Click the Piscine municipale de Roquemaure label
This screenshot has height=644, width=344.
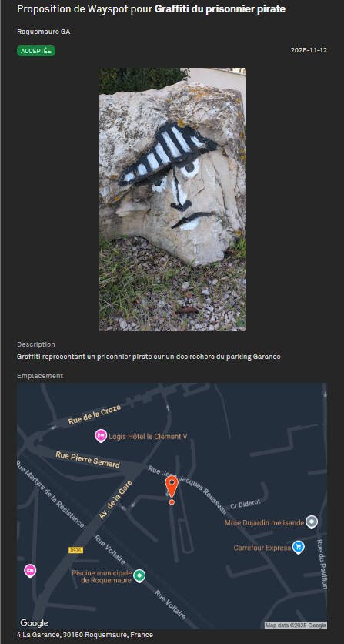pos(102,576)
